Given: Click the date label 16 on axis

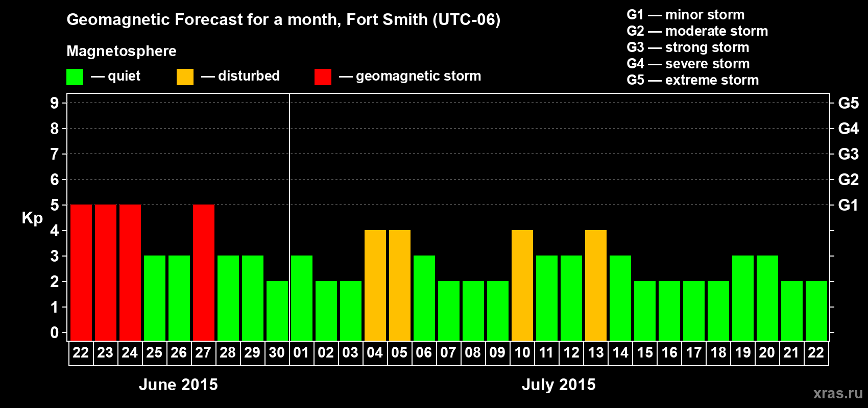Looking at the screenshot, I should [x=669, y=352].
